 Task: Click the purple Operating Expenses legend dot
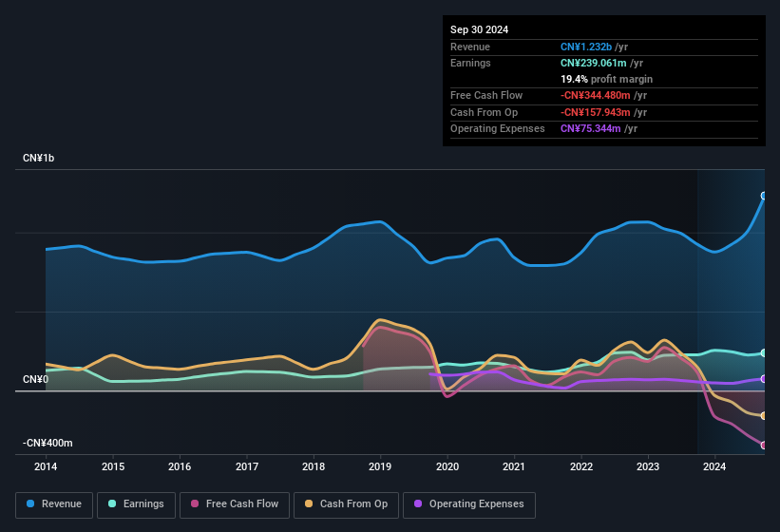[418, 503]
